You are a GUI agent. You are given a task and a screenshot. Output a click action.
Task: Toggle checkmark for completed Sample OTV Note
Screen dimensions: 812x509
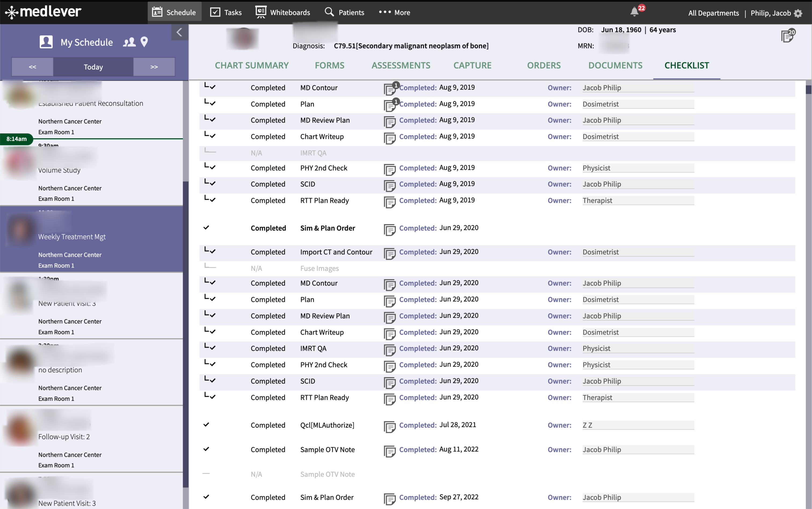pyautogui.click(x=206, y=449)
